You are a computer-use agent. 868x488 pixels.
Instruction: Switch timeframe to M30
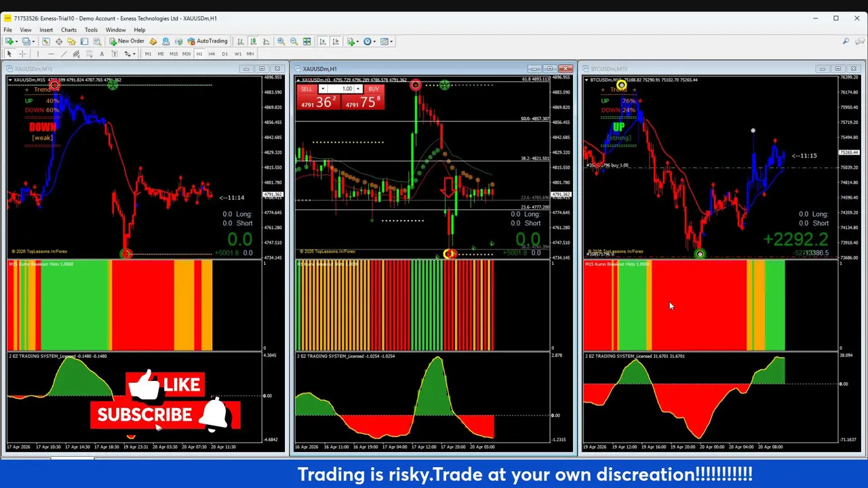(x=186, y=54)
